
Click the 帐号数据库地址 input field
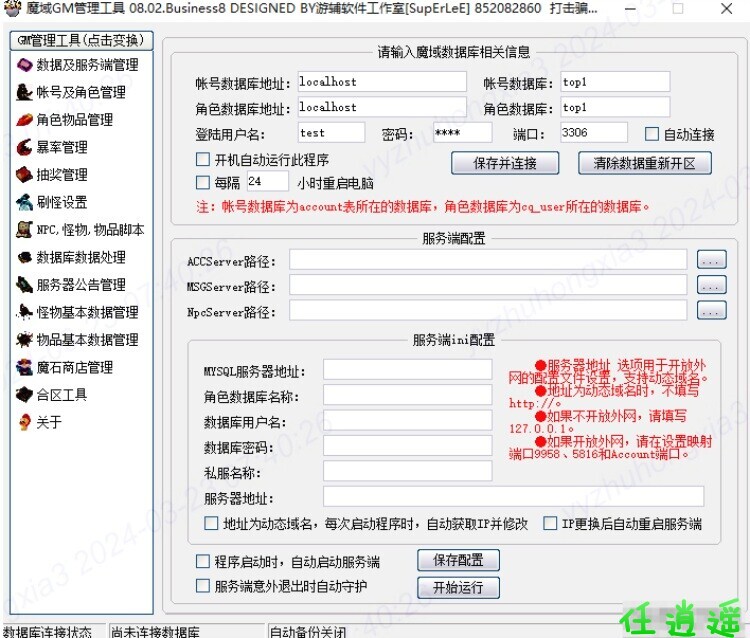click(x=381, y=82)
